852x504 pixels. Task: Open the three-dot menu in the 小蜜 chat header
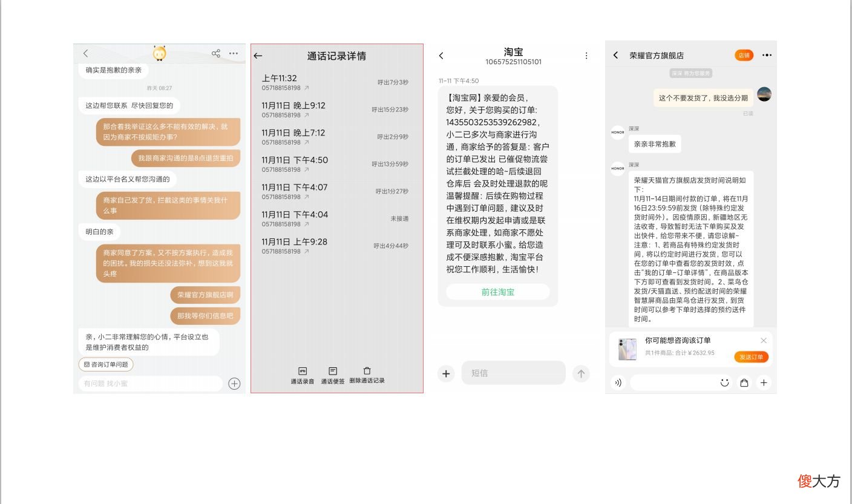[x=234, y=54]
